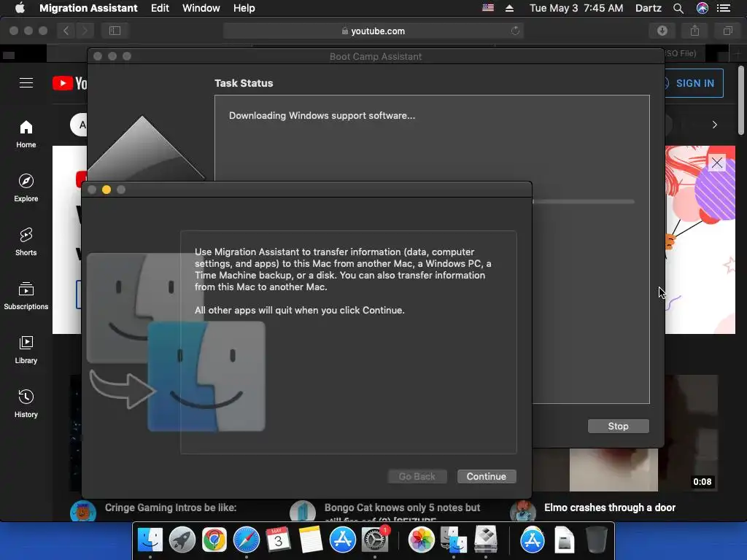Viewport: 747px width, 560px height.
Task: Toggle YouTube hamburger guide menu
Action: [26, 83]
